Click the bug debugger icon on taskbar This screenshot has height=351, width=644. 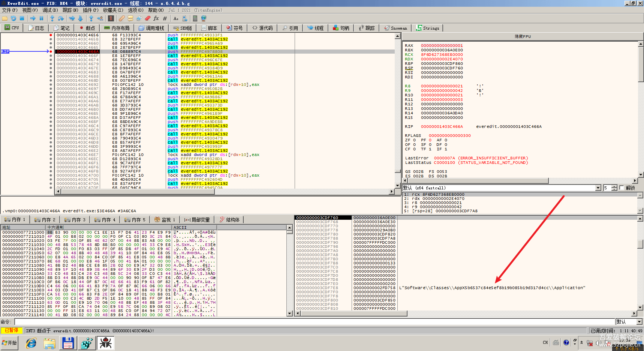click(106, 343)
